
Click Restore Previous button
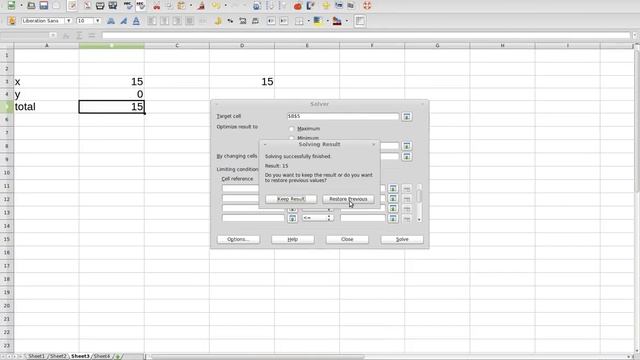click(348, 199)
